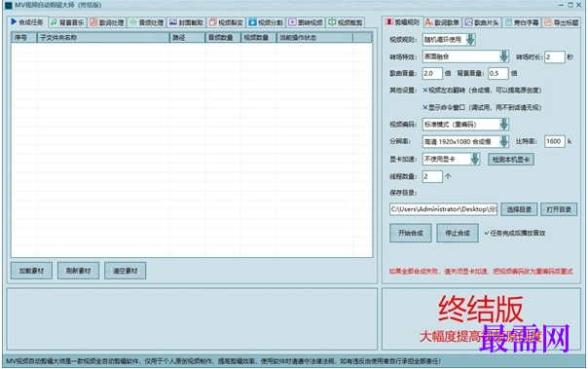The width and height of the screenshot is (588, 369).
Task: Click the 歌曲音量 value field
Action: pyautogui.click(x=432, y=73)
